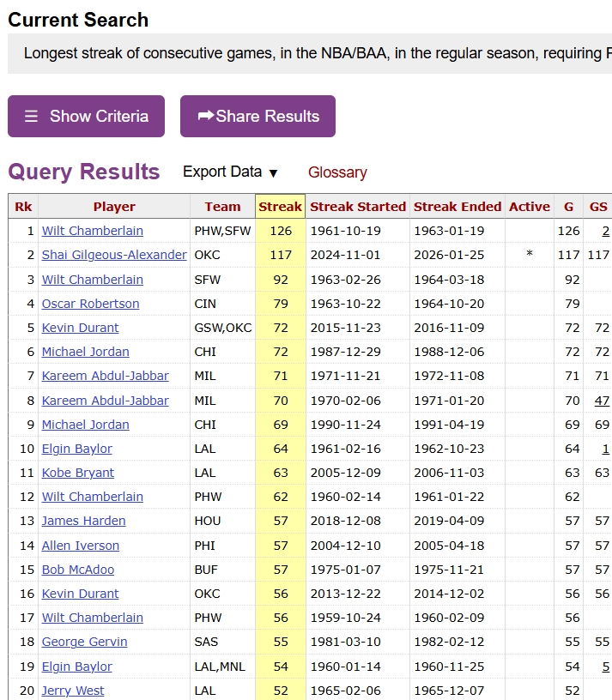Open George Gervin player link
Viewport: 612px width, 700px height.
click(x=84, y=642)
